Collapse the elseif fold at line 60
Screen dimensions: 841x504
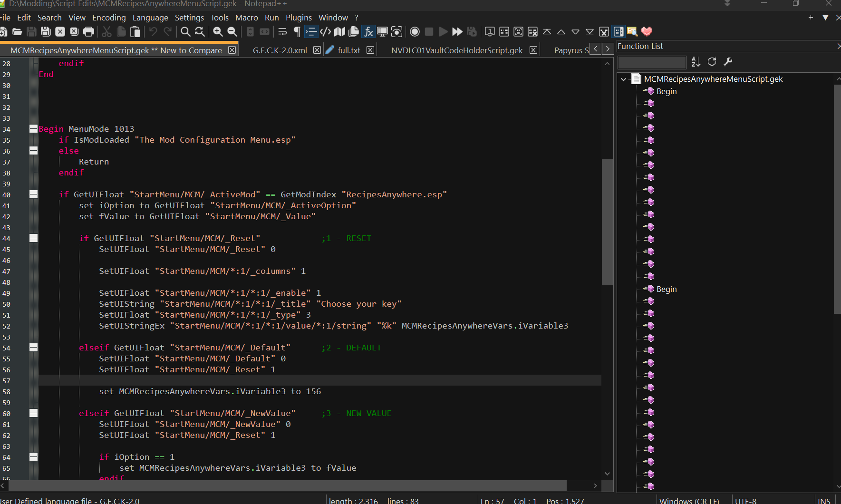[33, 413]
